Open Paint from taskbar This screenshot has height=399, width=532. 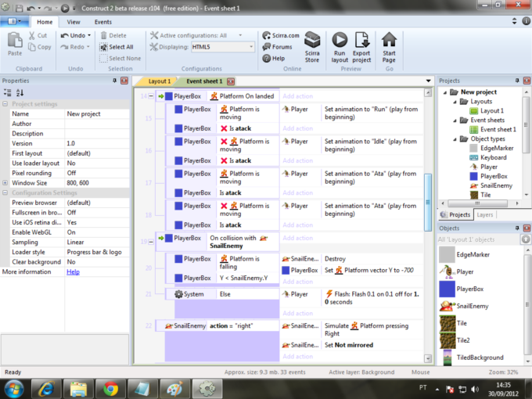[x=174, y=389]
